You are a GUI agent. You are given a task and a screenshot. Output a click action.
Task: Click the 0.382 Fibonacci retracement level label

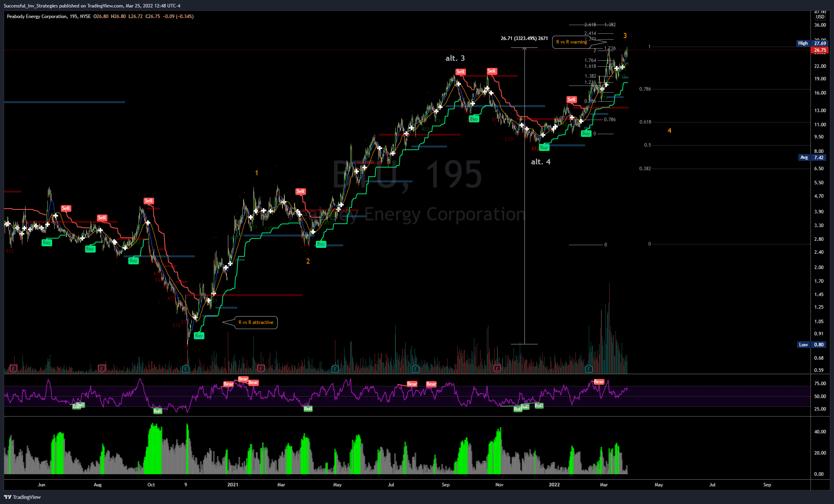point(645,169)
